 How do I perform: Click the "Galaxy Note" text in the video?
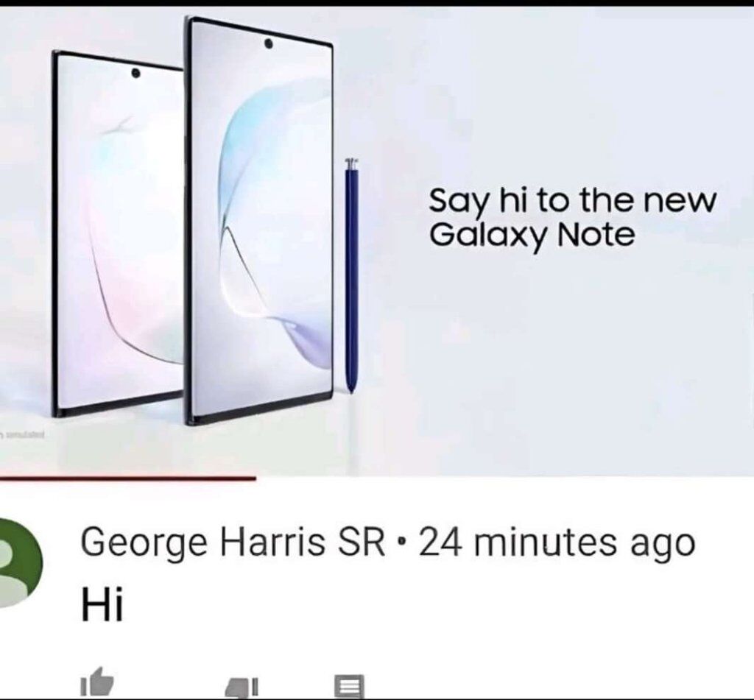tap(532, 235)
